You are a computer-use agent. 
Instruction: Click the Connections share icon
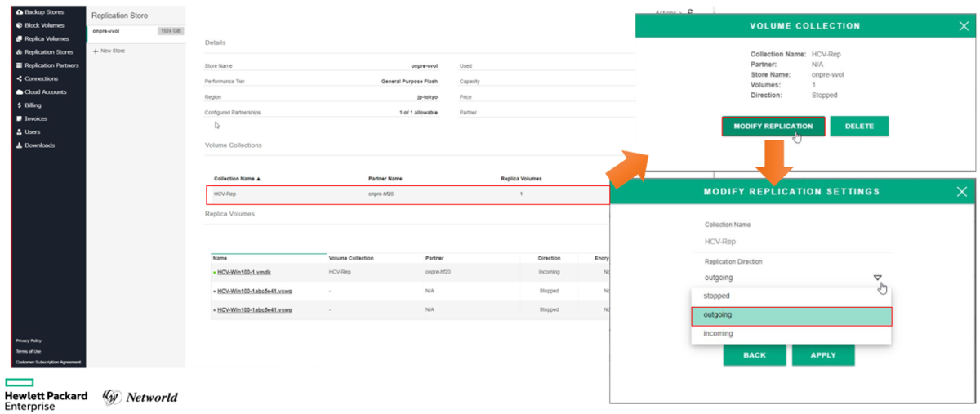(19, 78)
